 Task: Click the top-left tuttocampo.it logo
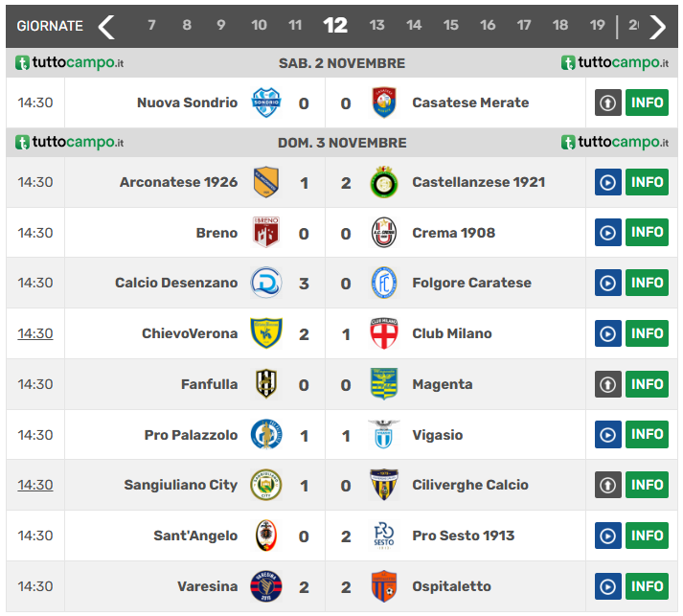coord(69,63)
